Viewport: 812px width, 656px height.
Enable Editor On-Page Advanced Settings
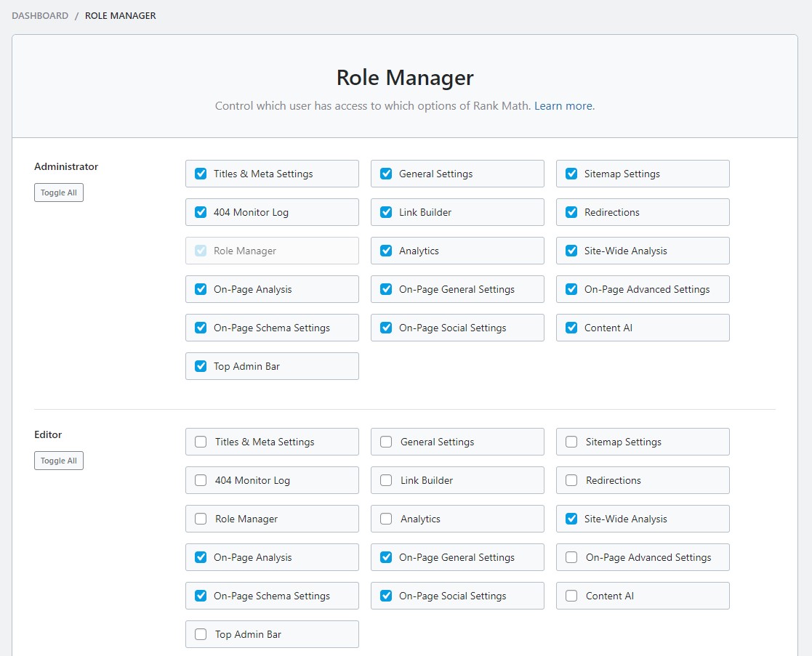tap(571, 557)
